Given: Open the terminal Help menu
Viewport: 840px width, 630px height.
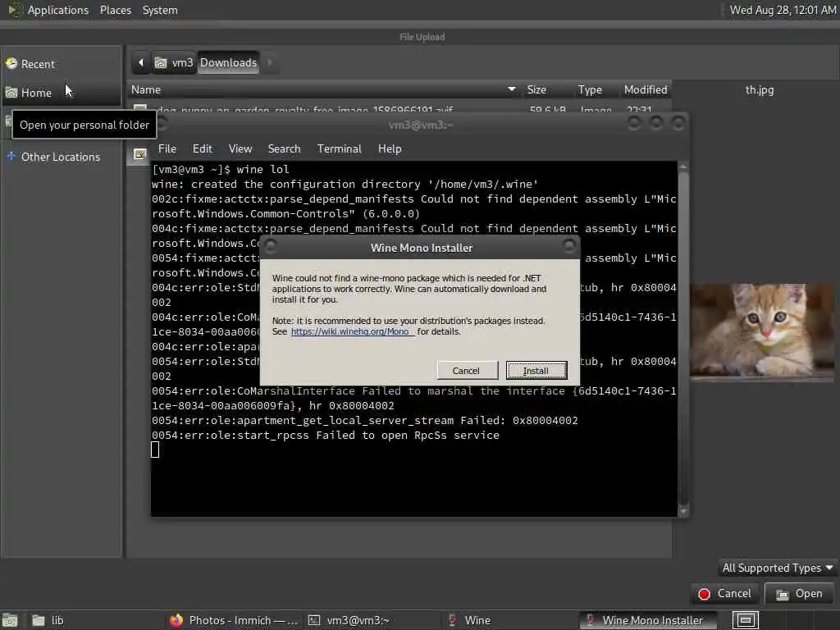Looking at the screenshot, I should pyautogui.click(x=390, y=149).
